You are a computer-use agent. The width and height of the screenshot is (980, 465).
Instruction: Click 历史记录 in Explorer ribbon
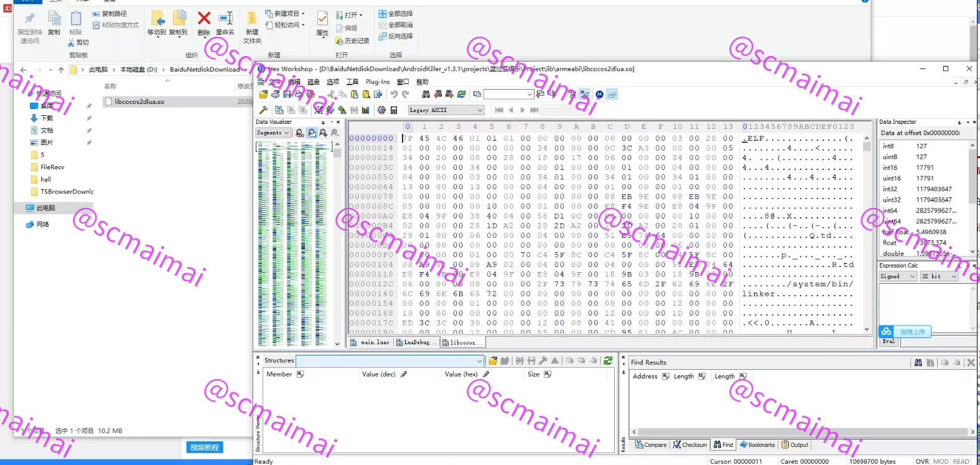pyautogui.click(x=352, y=41)
